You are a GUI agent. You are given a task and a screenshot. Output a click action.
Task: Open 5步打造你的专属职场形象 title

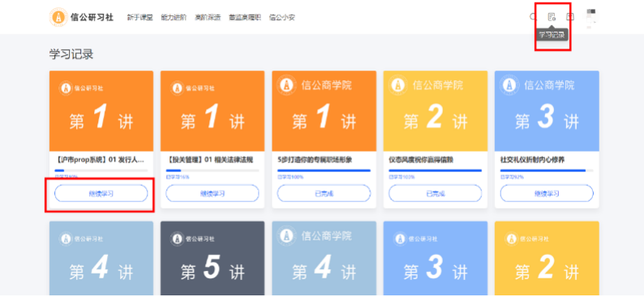(315, 160)
